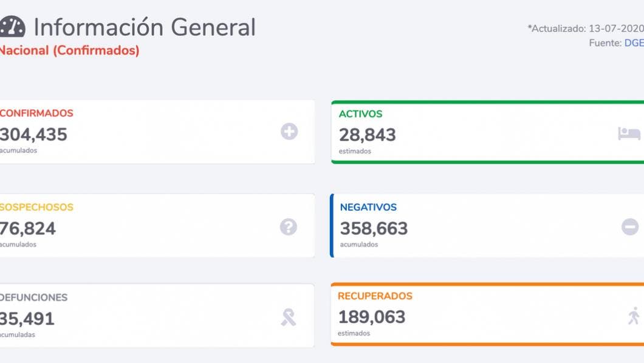
Task: Click the minus icon in Negativos card
Action: pyautogui.click(x=630, y=227)
